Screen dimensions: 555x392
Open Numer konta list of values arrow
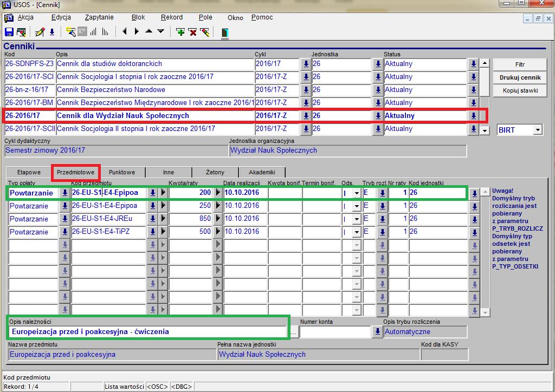click(x=378, y=332)
